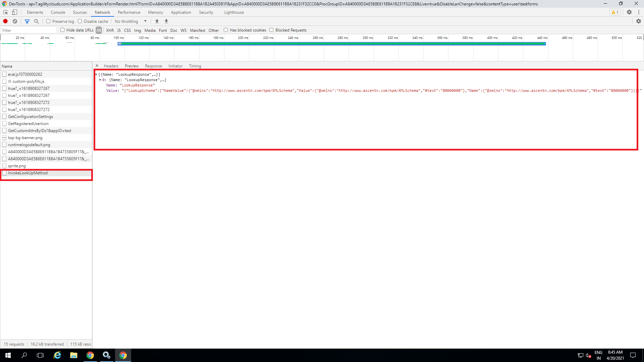Open the No throttling dropdown

coord(131,21)
